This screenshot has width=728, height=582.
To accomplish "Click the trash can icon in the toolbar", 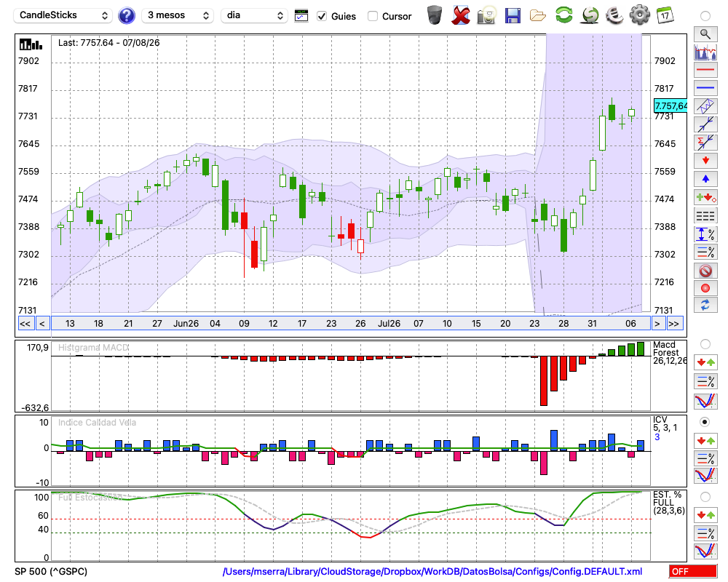I will pyautogui.click(x=435, y=15).
